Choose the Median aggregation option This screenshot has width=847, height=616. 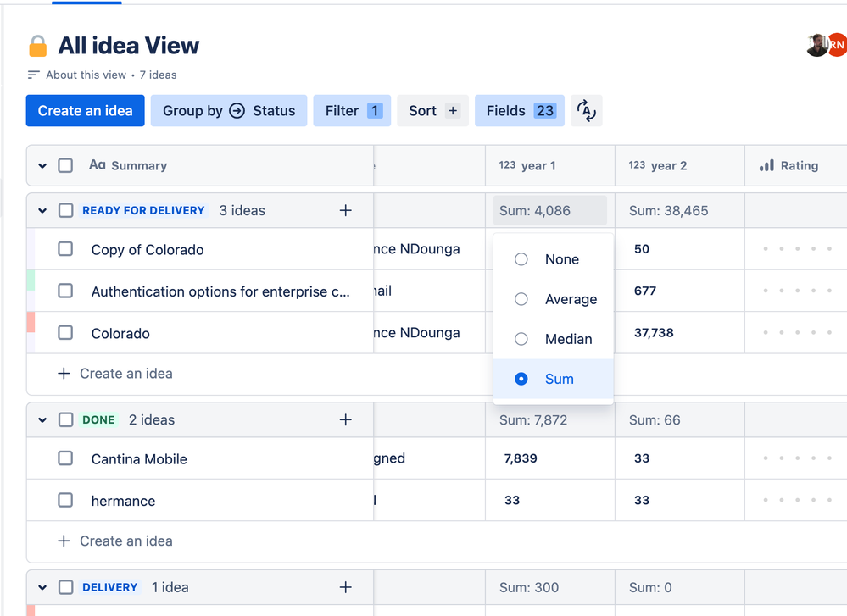pyautogui.click(x=553, y=339)
